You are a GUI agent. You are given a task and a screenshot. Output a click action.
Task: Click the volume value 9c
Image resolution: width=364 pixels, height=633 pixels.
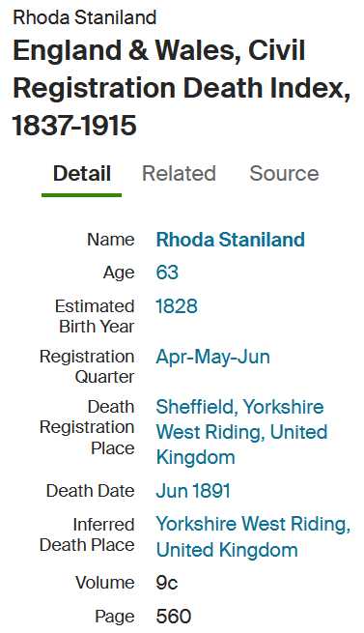pyautogui.click(x=167, y=583)
